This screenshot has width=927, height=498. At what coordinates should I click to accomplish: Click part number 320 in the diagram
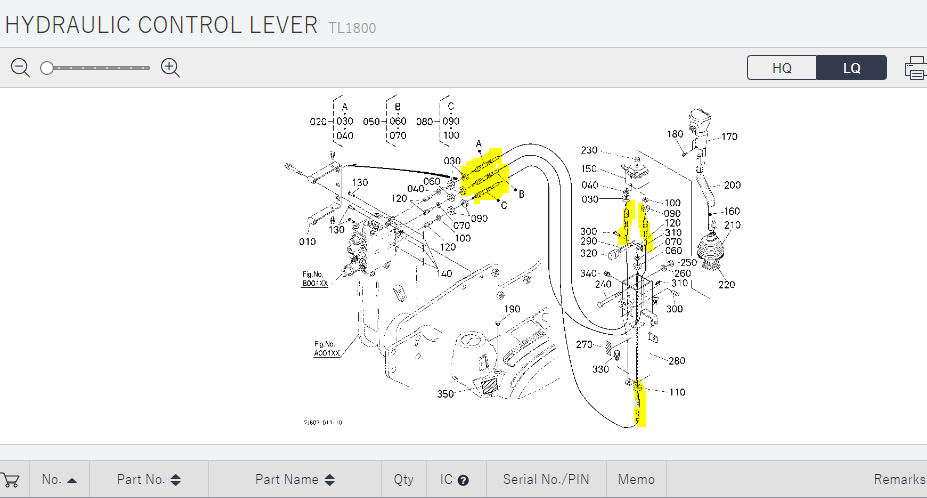pos(588,254)
